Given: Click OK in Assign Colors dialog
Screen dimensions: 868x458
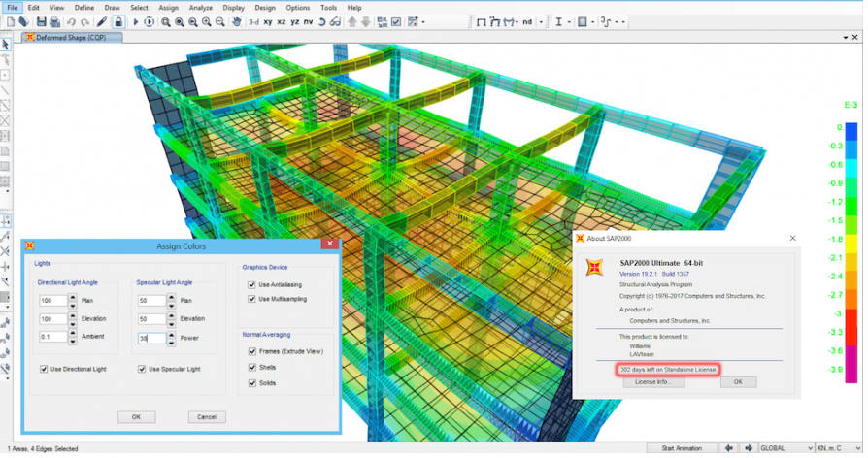Looking at the screenshot, I should pos(136,416).
